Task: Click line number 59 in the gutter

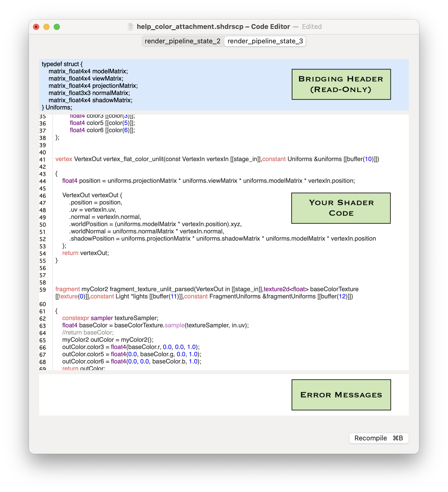Action: click(x=43, y=290)
